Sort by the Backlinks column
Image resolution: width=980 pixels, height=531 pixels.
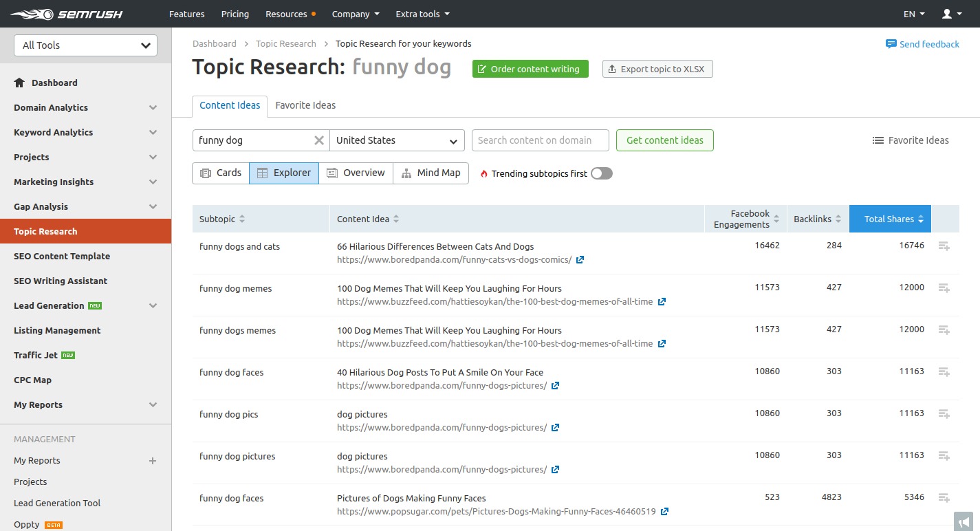818,219
